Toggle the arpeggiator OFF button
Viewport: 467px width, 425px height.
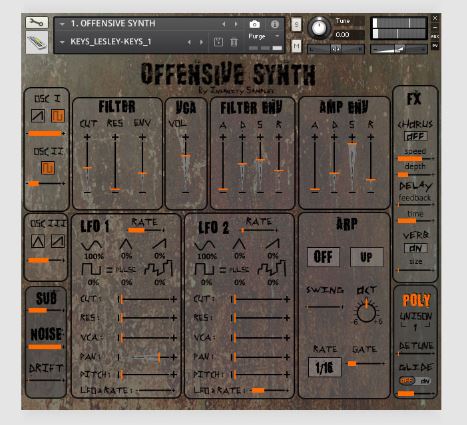click(x=323, y=257)
